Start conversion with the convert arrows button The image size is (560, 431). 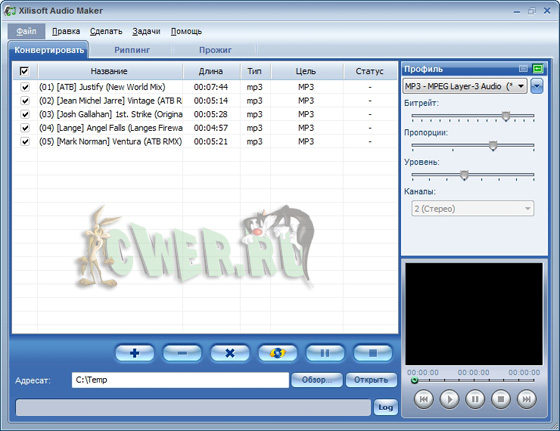pyautogui.click(x=278, y=353)
